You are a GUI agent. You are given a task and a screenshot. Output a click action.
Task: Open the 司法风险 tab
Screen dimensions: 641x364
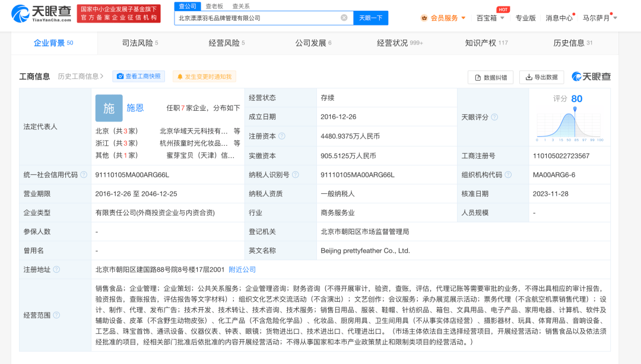[x=140, y=43]
